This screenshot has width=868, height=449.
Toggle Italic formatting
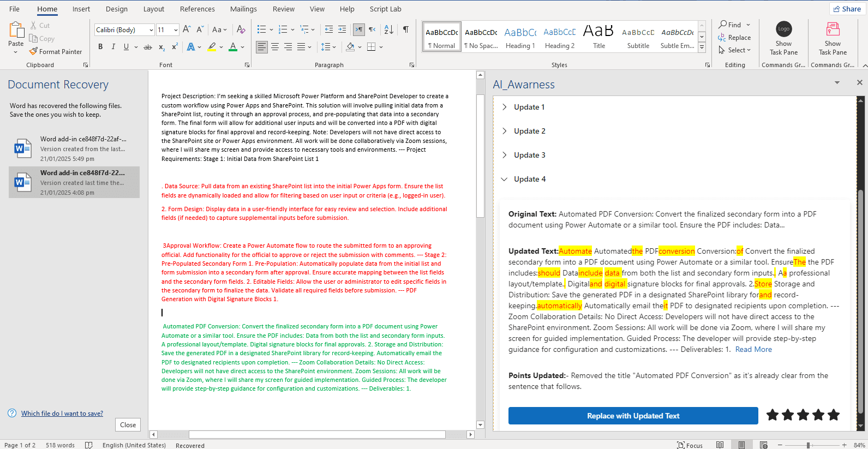click(113, 47)
